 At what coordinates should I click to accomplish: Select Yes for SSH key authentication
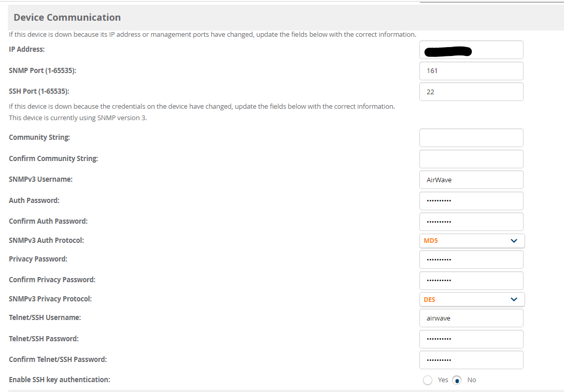(428, 380)
